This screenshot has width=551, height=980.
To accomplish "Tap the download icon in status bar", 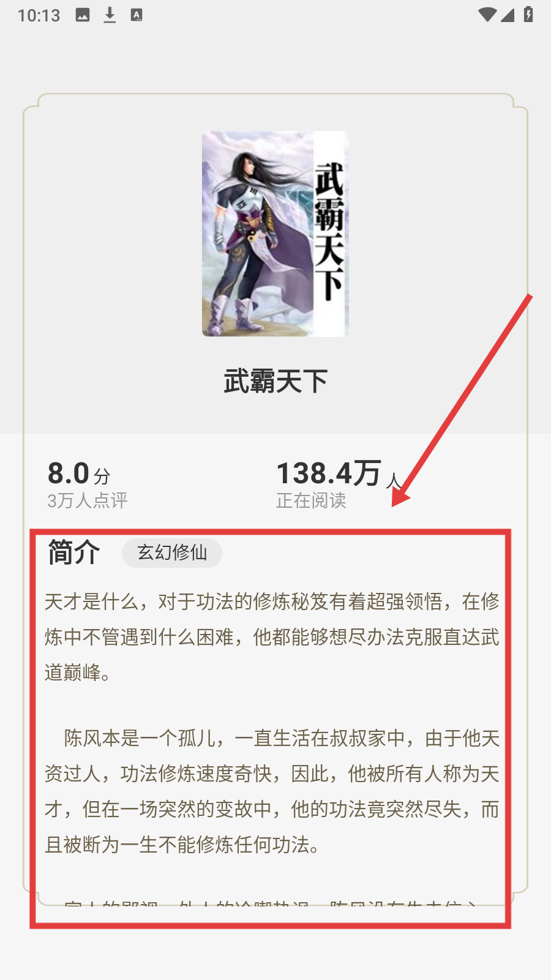I will pos(110,15).
